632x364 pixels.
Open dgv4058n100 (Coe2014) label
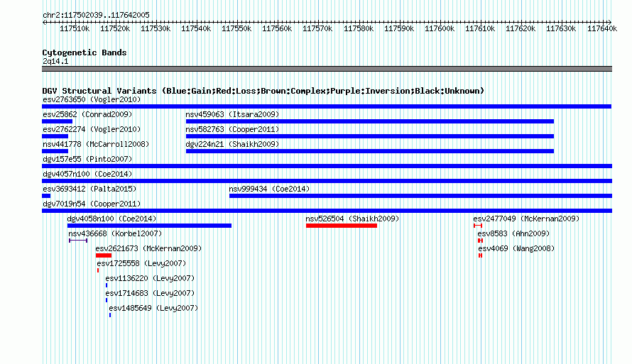tap(111, 219)
